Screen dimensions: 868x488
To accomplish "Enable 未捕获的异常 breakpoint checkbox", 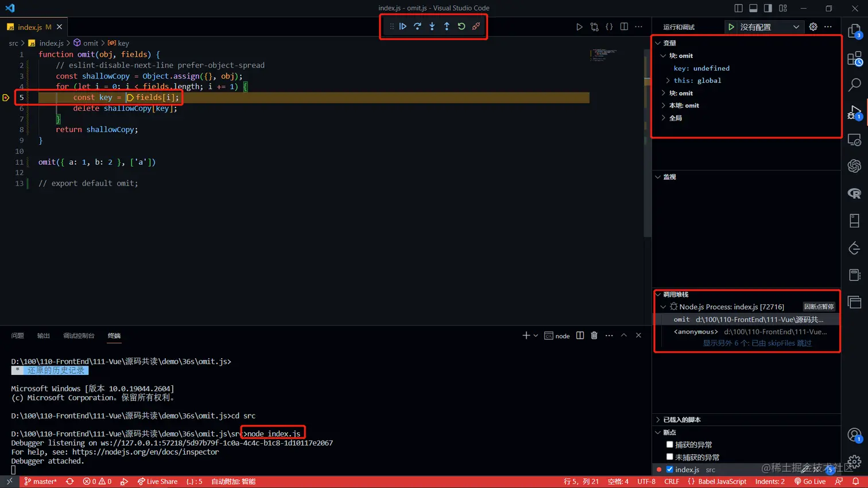I will pyautogui.click(x=669, y=457).
